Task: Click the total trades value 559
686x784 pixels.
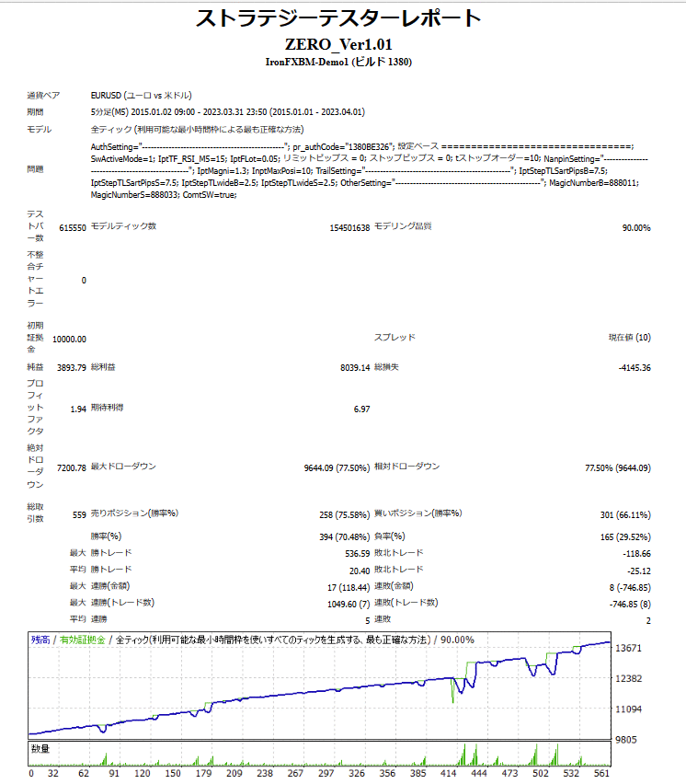Action: pyautogui.click(x=79, y=515)
